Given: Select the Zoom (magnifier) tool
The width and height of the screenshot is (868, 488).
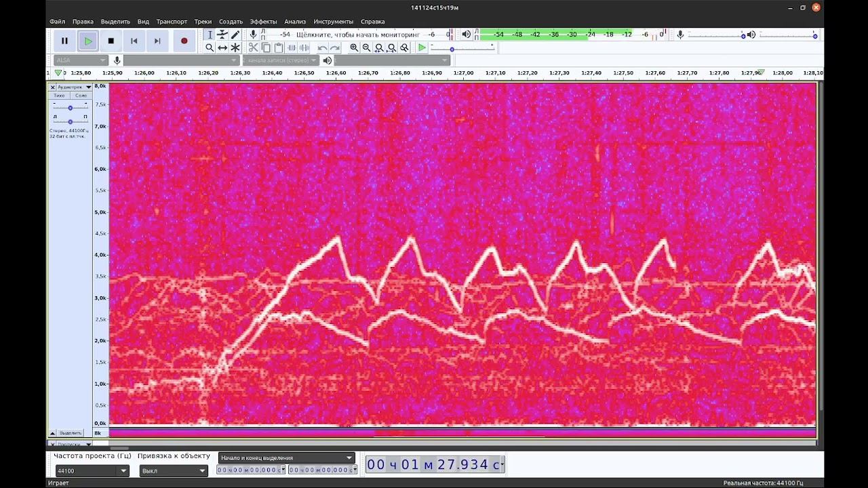Looking at the screenshot, I should (x=210, y=47).
